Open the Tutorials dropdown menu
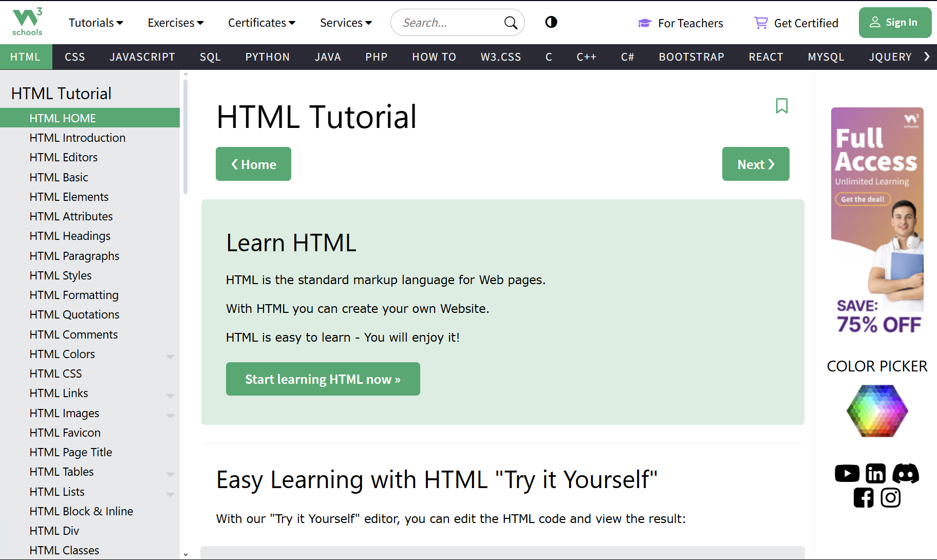This screenshot has width=937, height=560. point(96,23)
